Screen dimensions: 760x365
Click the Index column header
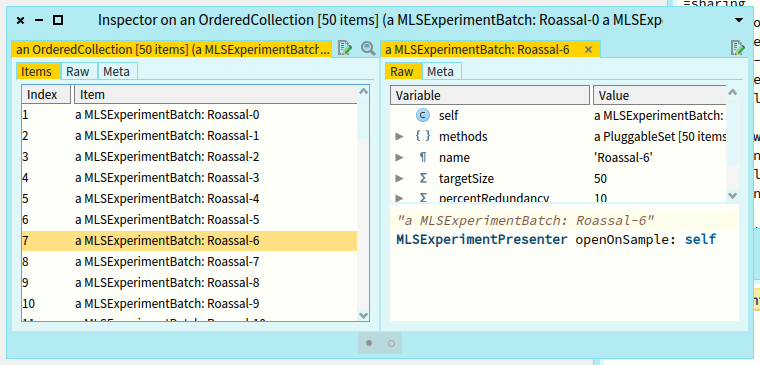(47, 95)
